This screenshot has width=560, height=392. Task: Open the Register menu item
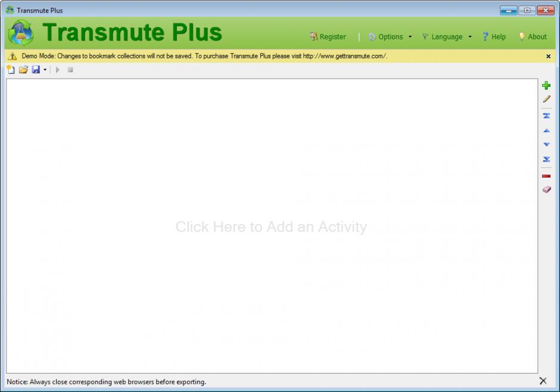[328, 37]
